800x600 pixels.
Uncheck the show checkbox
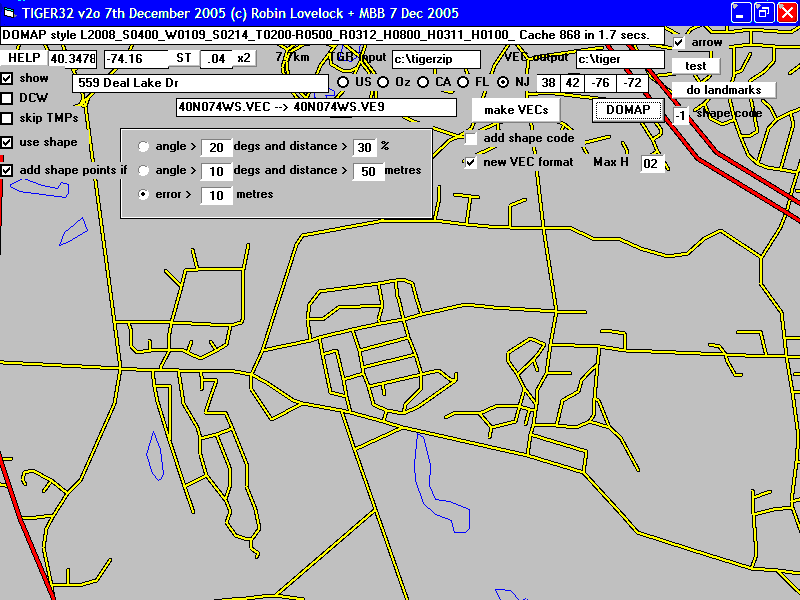pyautogui.click(x=7, y=78)
